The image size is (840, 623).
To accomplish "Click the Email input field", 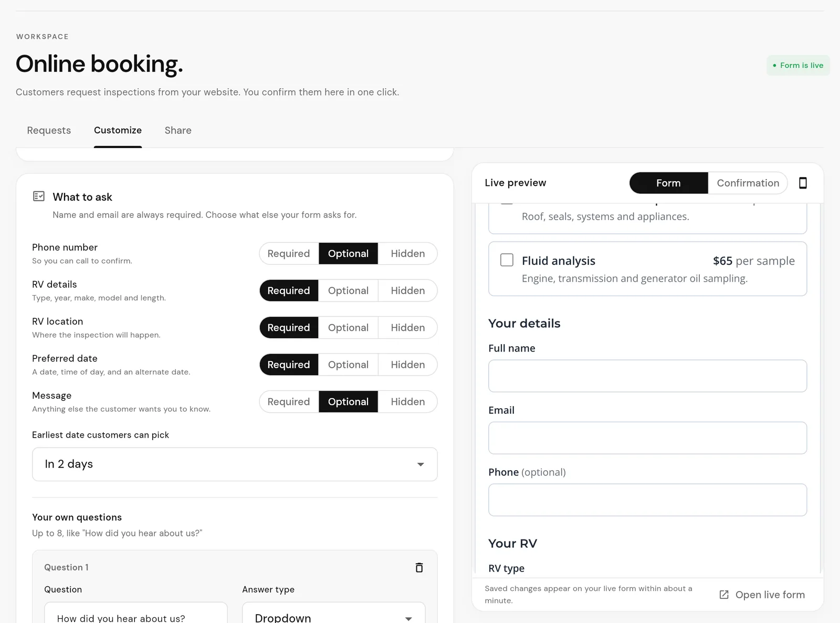I will pos(647,438).
